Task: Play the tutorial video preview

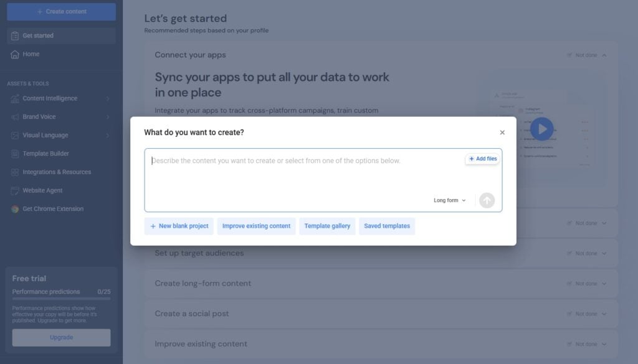Action: [x=541, y=129]
